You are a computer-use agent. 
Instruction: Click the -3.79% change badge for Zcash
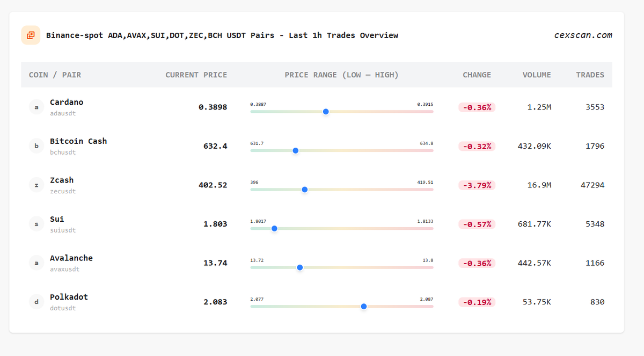[x=477, y=185]
